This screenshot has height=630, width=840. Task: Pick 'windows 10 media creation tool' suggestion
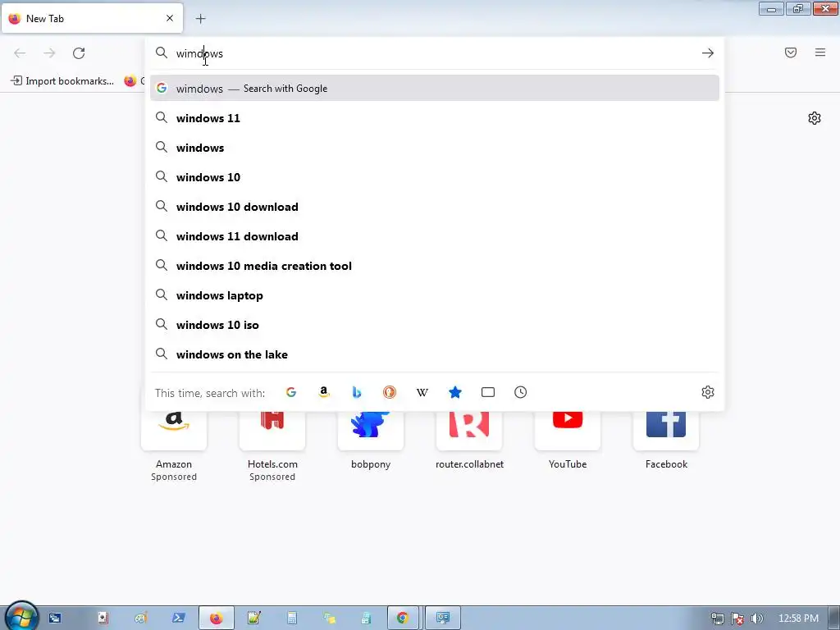[x=435, y=266]
